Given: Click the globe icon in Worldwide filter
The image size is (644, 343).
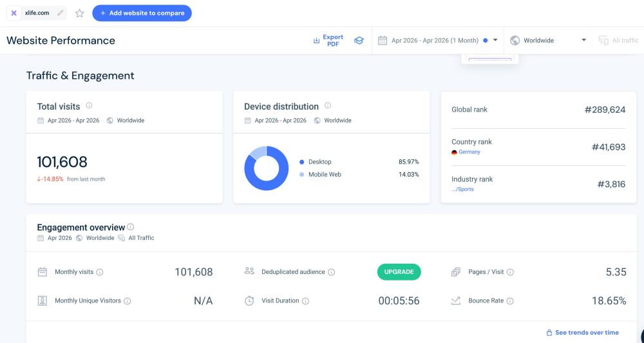Looking at the screenshot, I should pos(515,41).
